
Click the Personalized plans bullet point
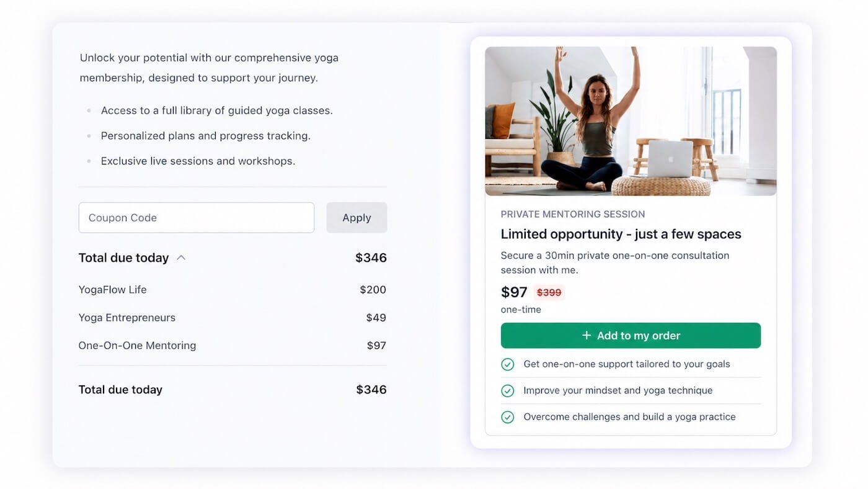tap(206, 135)
